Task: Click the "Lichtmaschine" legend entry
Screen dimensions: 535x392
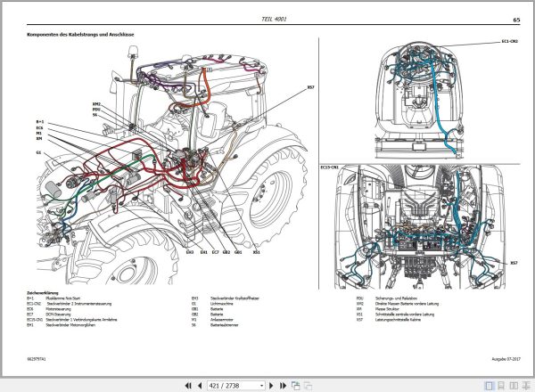Action: click(x=222, y=304)
